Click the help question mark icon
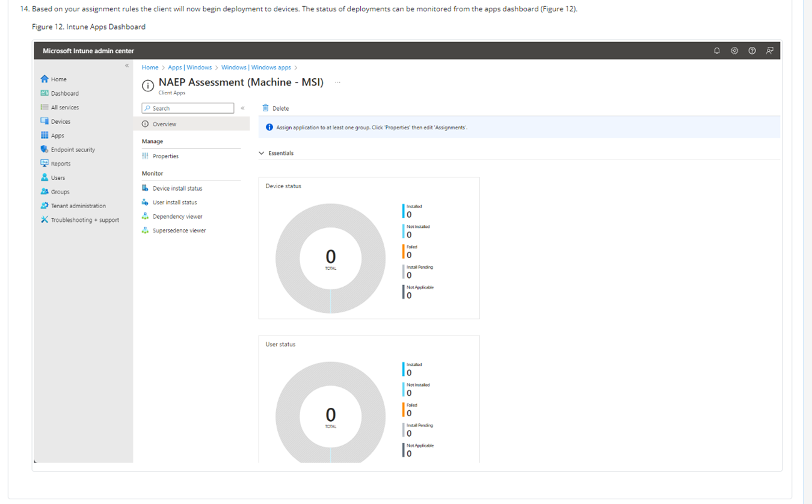The height and width of the screenshot is (504, 812). click(x=752, y=51)
